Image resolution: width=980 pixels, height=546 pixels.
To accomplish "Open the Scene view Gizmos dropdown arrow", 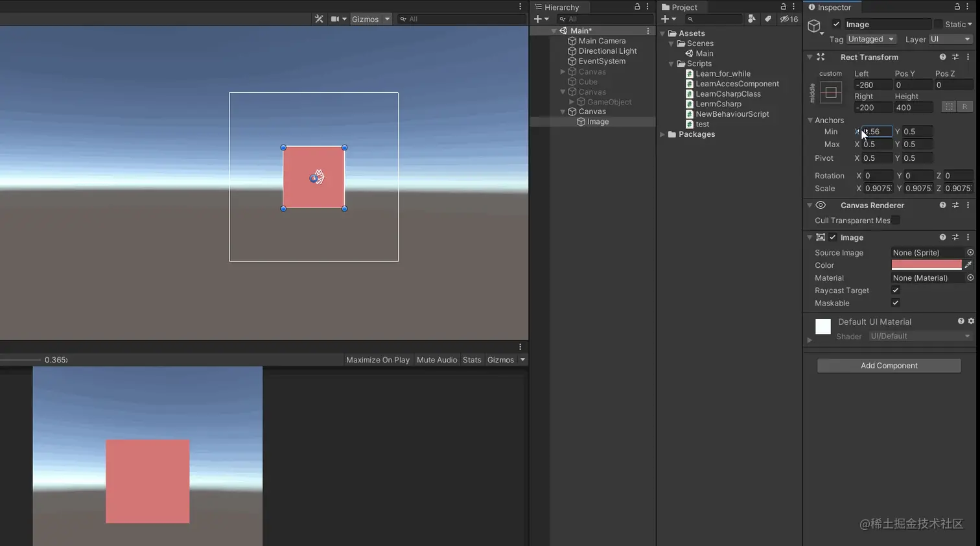I will pos(387,19).
